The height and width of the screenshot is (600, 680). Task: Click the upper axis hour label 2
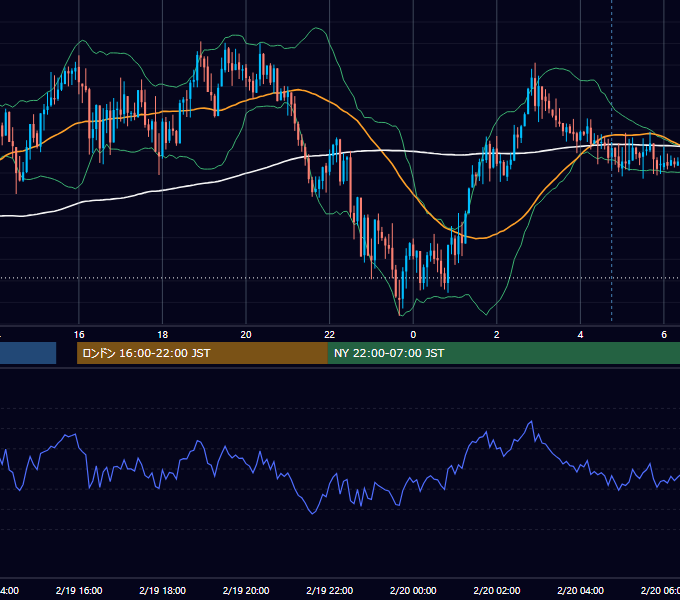497,335
